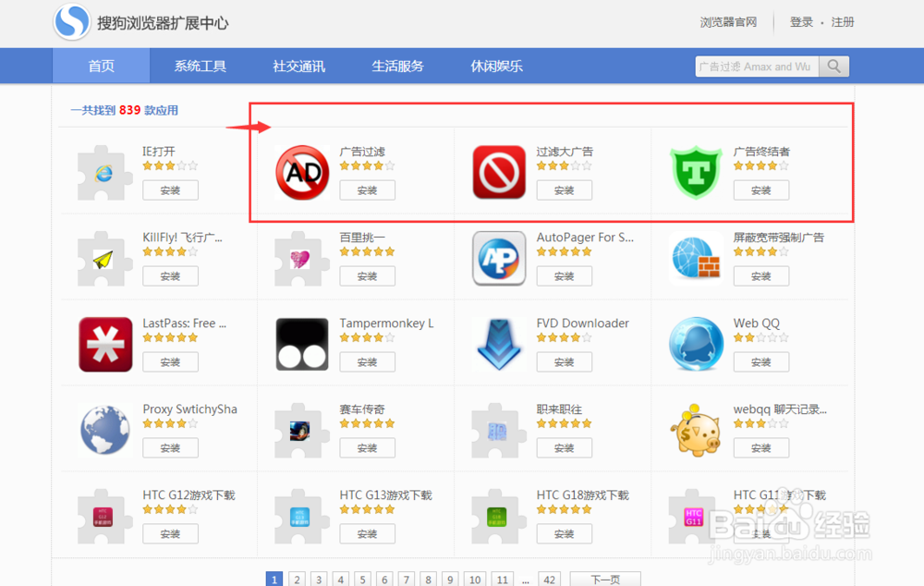Viewport: 924px width, 586px height.
Task: Install the 屏蔽宽带强制广告 extension
Action: (x=760, y=276)
